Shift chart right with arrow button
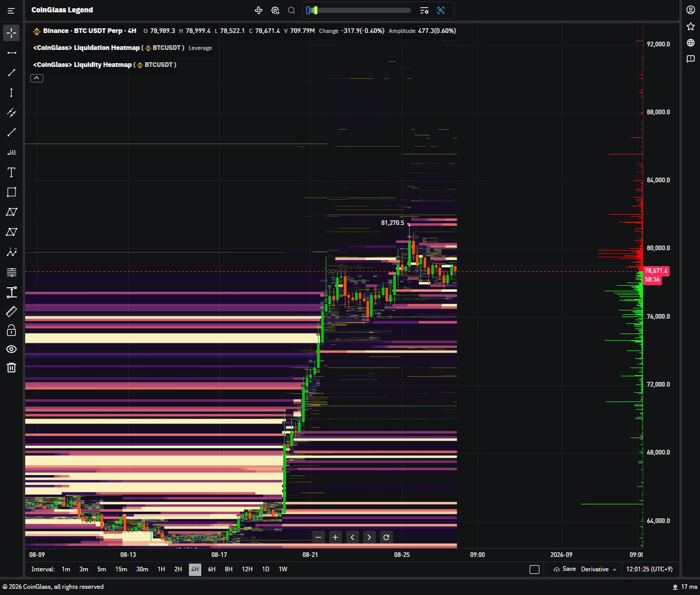Screen dimensions: 700x595 [x=369, y=537]
